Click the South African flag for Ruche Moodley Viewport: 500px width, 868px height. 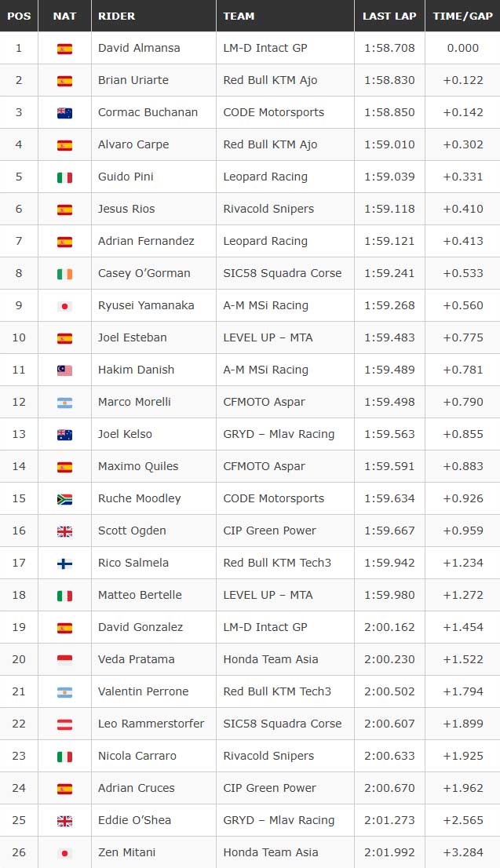point(64,499)
